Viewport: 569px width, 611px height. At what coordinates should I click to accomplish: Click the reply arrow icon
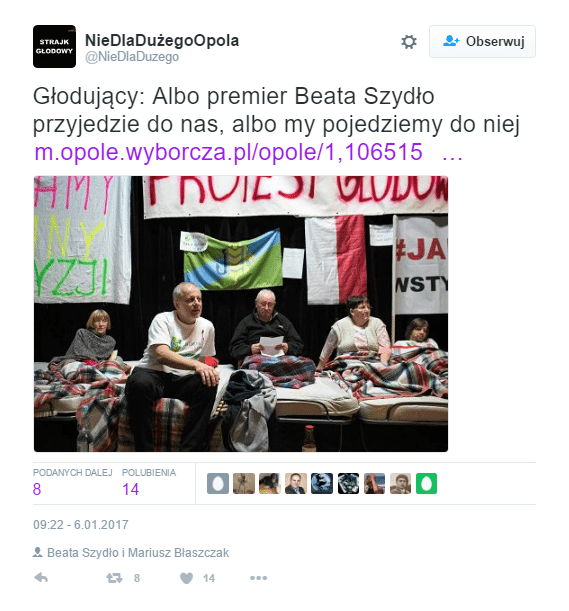(41, 577)
